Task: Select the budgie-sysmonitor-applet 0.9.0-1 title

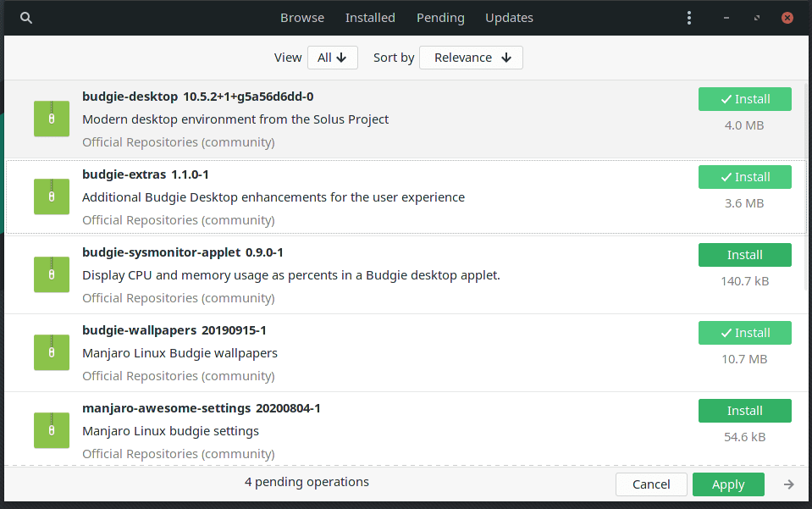Action: point(183,252)
